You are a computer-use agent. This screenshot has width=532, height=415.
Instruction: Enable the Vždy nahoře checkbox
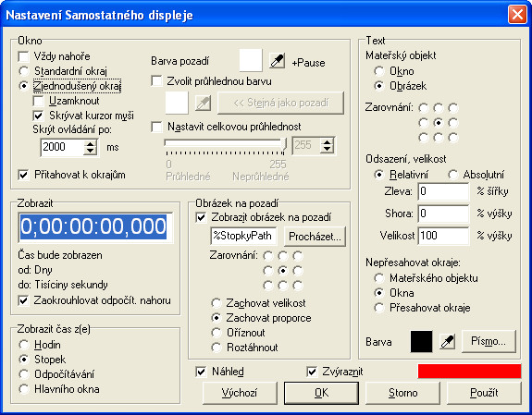click(x=23, y=56)
